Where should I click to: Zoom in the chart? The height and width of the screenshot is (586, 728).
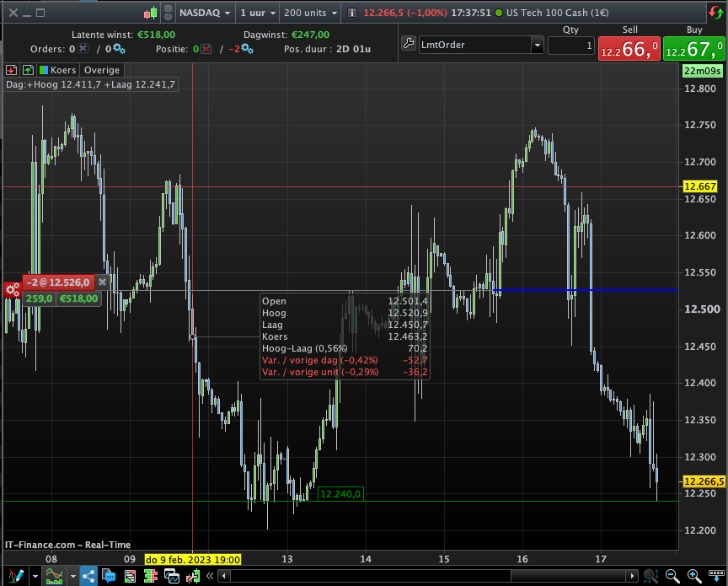click(x=694, y=576)
